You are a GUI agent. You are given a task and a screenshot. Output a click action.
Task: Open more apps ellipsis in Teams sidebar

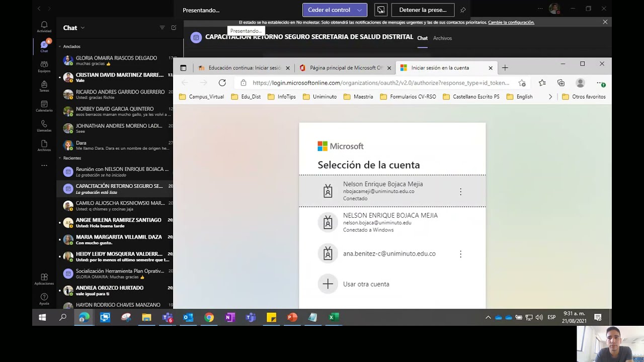coord(44,165)
